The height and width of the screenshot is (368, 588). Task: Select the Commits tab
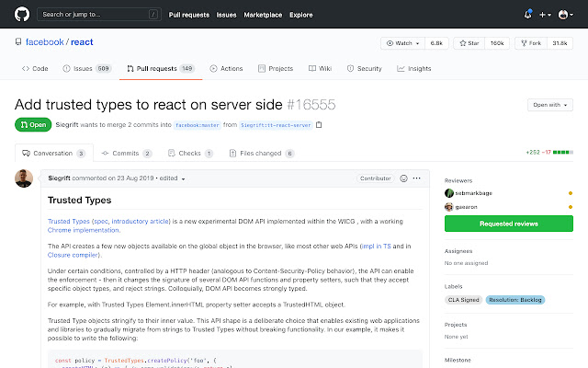(x=127, y=154)
